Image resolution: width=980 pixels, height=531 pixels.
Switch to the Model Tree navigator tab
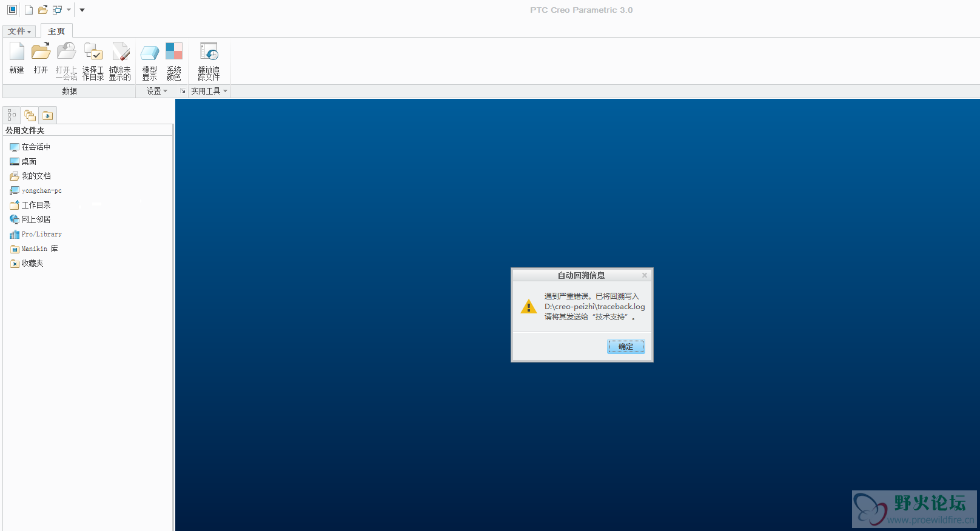(12, 115)
